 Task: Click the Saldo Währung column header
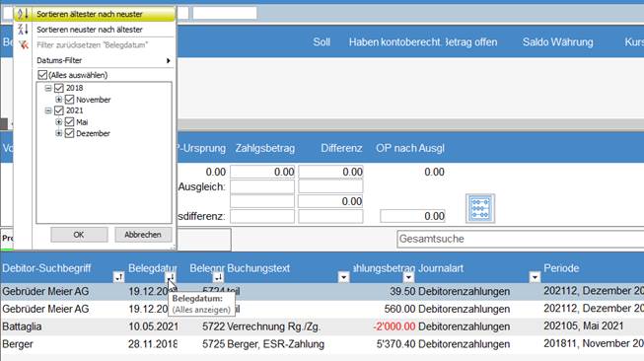(x=558, y=42)
